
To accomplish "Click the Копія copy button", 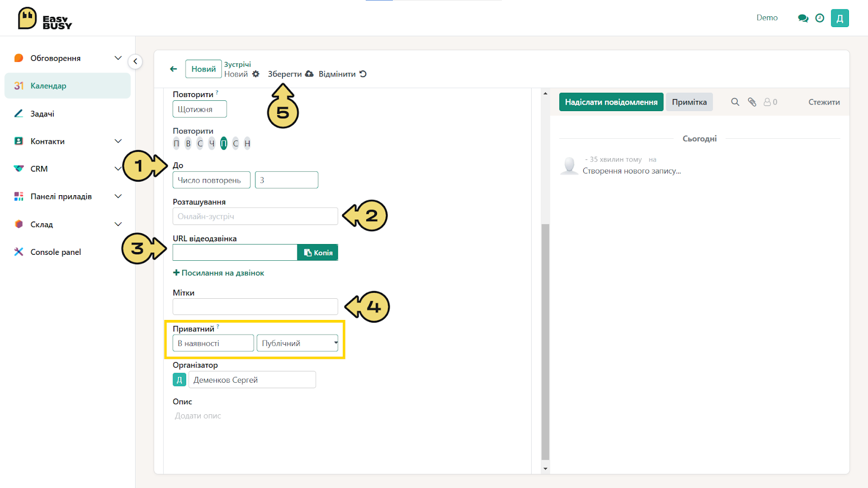I will pyautogui.click(x=318, y=253).
